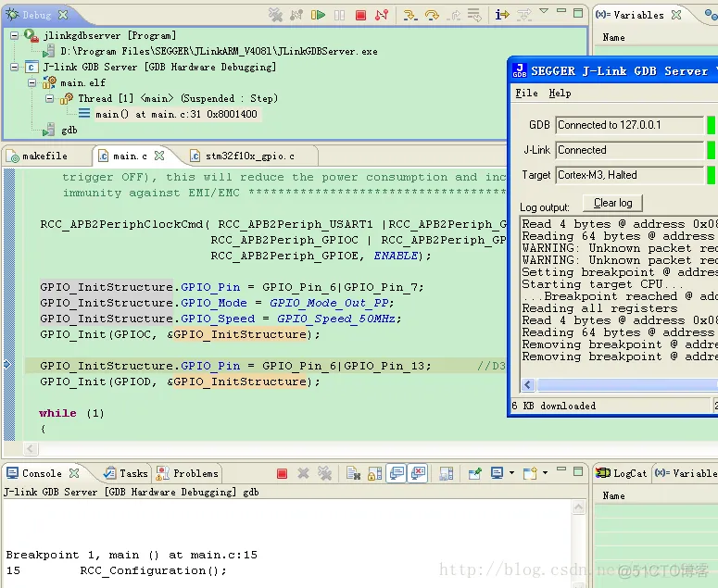Select the JLinkGDBServer.exe process entry
Screen dimensions: 718x588
tap(219, 51)
